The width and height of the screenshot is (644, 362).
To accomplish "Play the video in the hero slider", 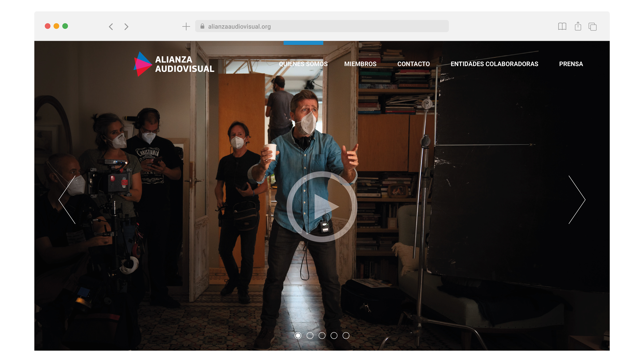I will point(322,207).
